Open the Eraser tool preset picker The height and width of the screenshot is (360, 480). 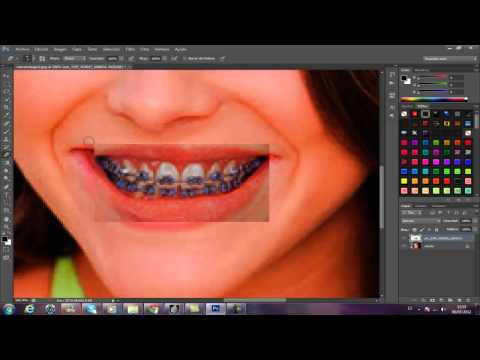tap(13, 58)
